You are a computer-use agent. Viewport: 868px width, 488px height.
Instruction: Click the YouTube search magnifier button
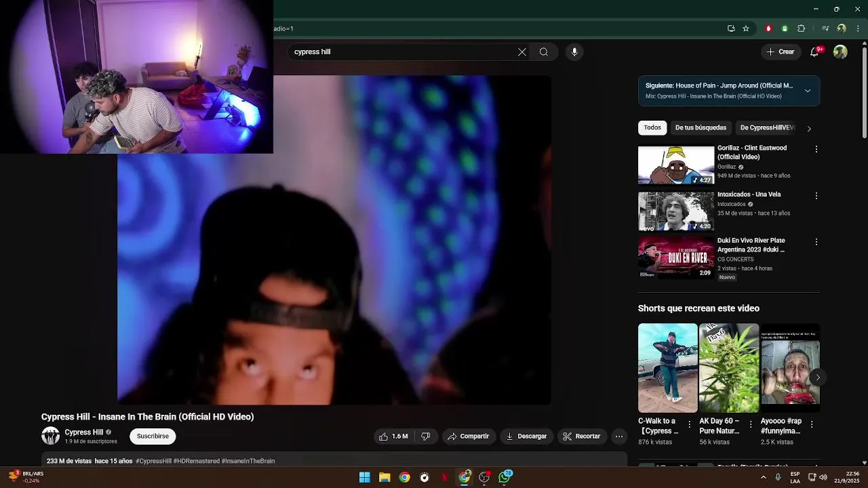click(544, 52)
